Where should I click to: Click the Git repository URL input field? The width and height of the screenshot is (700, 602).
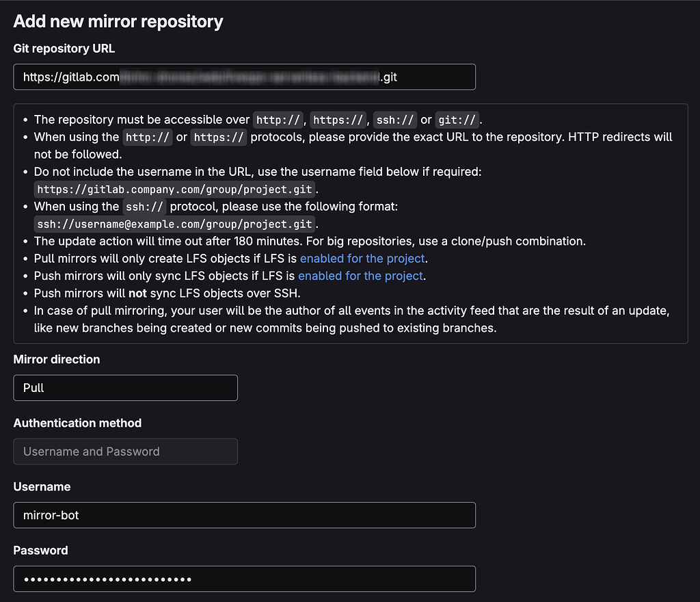pos(244,77)
